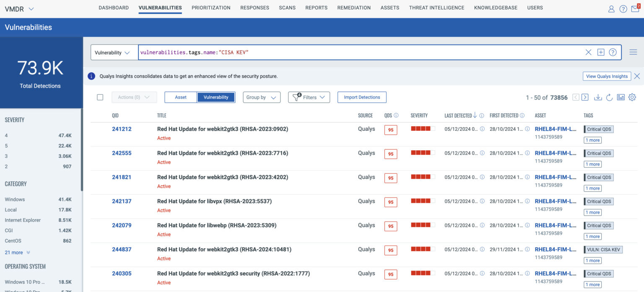This screenshot has width=644, height=292.
Task: Toggle the select-all detections checkbox
Action: tap(100, 97)
